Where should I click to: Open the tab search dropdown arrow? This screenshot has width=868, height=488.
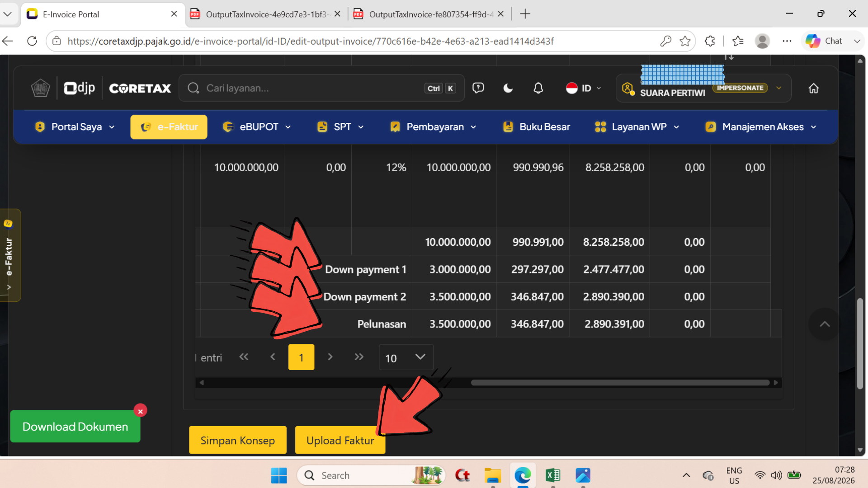[8, 14]
